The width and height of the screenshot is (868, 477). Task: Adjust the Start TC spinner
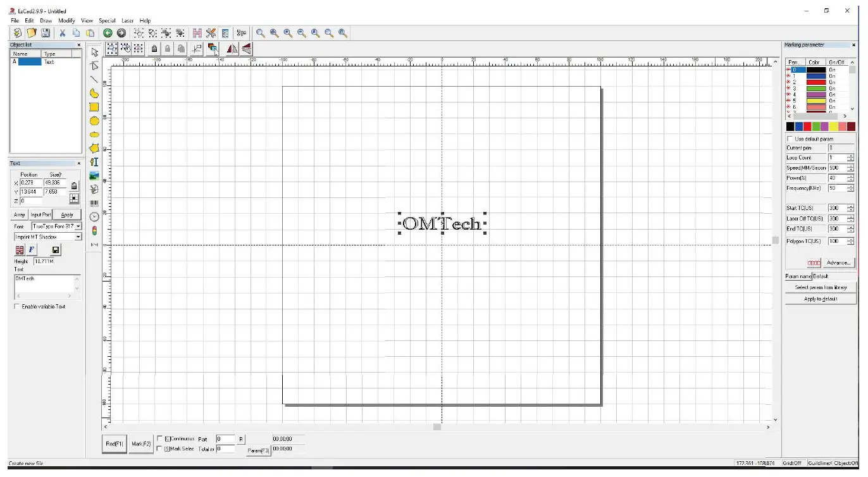[850, 208]
